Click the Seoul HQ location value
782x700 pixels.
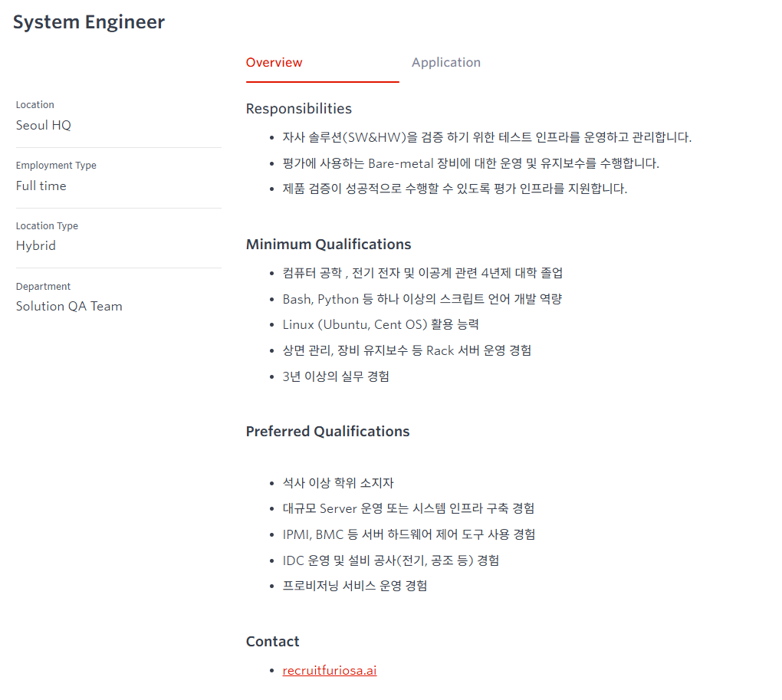(x=44, y=125)
